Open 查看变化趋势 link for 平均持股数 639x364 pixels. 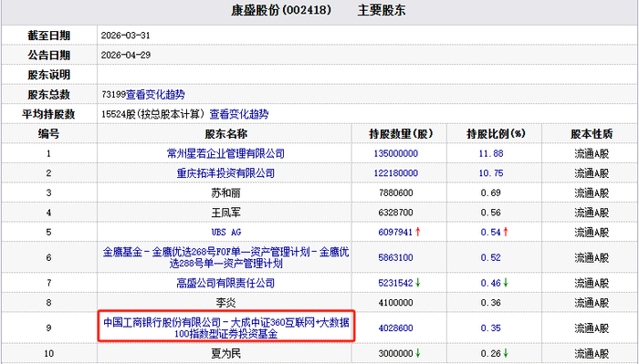(x=239, y=114)
